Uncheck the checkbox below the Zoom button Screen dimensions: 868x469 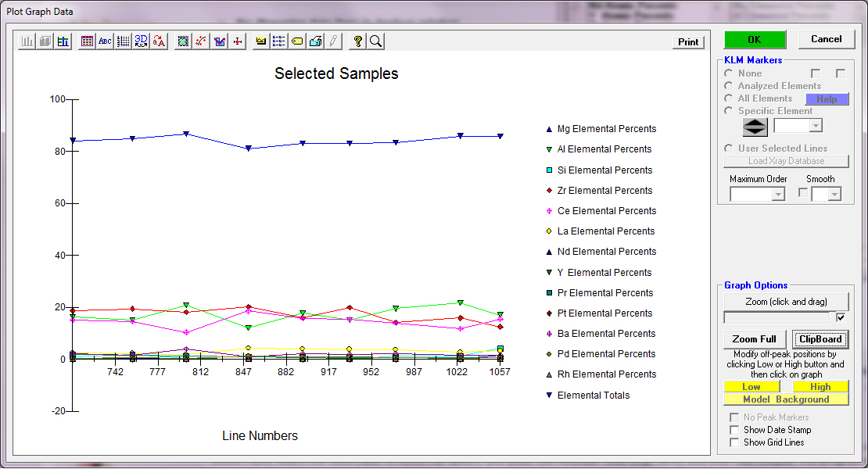pyautogui.click(x=841, y=317)
